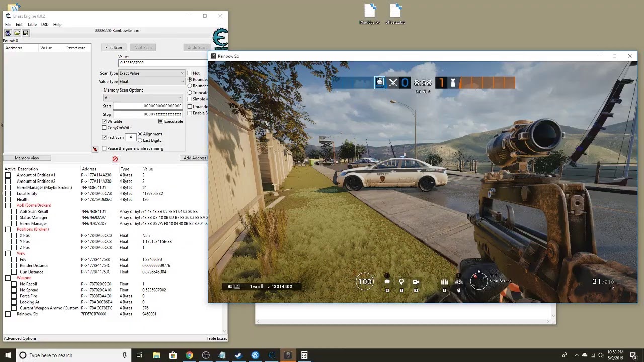Open Table Extras
This screenshot has width=644, height=362.
[x=217, y=338]
